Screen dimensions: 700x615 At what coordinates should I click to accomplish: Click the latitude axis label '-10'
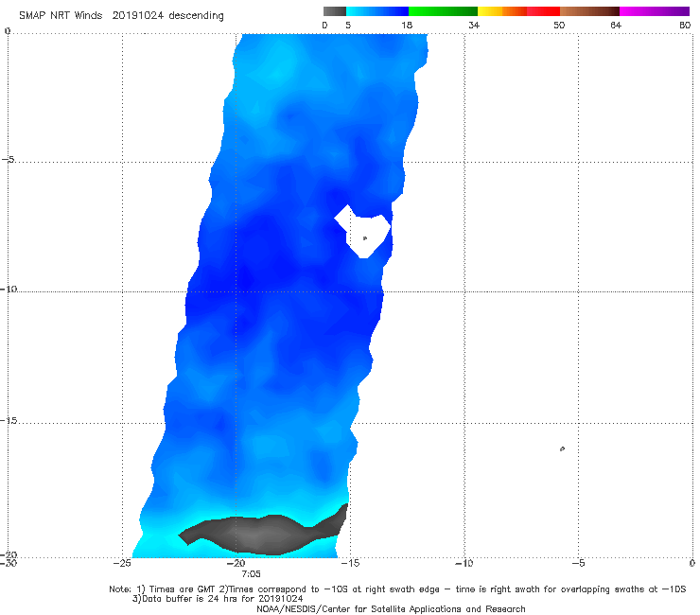pyautogui.click(x=9, y=289)
